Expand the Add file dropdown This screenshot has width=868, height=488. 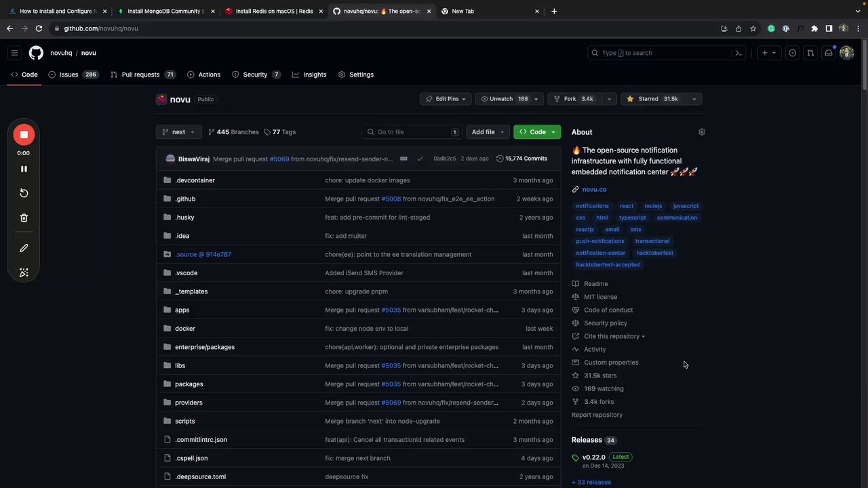click(488, 132)
